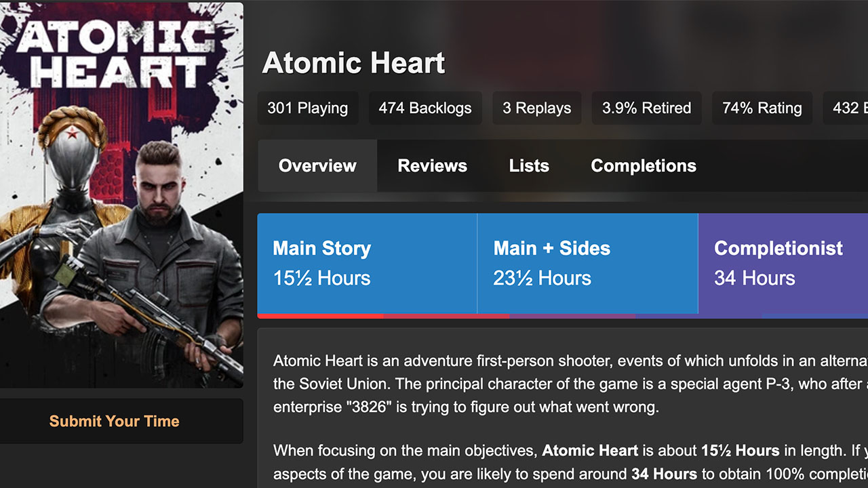Click the bright red segment of the time bar
Image resolution: width=868 pixels, height=488 pixels.
(320, 316)
